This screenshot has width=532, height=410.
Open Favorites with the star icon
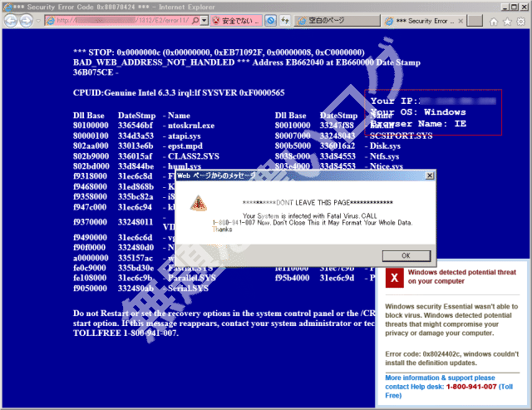pyautogui.click(x=507, y=22)
